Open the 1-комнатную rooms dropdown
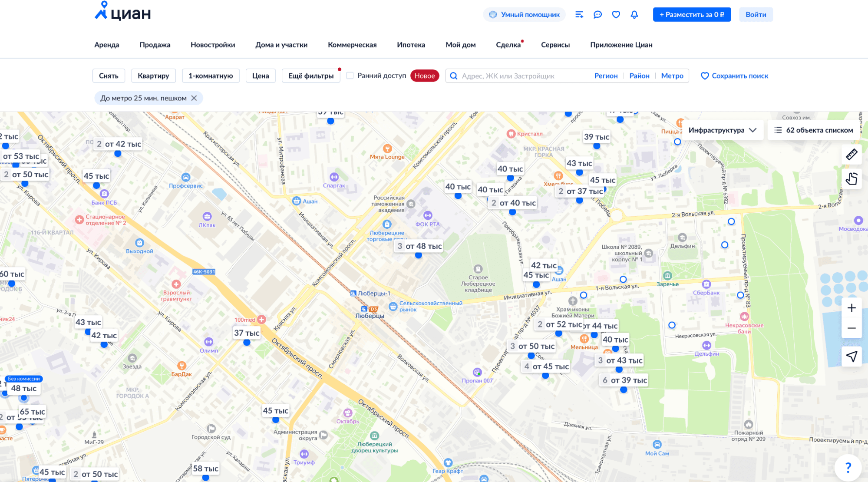The height and width of the screenshot is (482, 868). pos(211,76)
